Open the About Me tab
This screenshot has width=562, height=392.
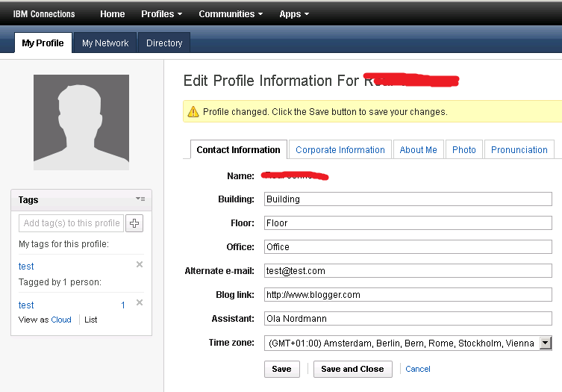[x=418, y=149]
